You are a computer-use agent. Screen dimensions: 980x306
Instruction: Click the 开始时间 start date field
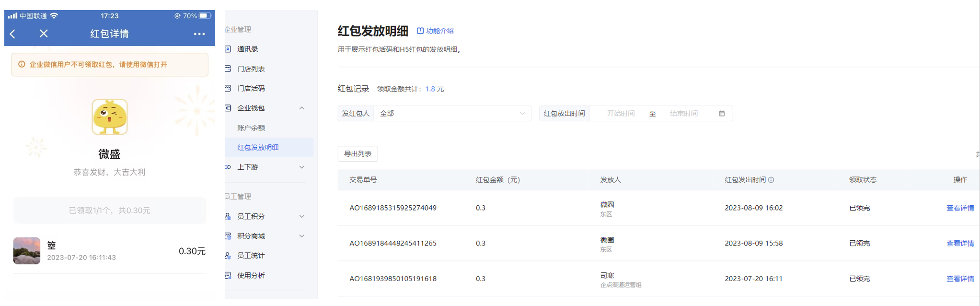click(x=621, y=114)
